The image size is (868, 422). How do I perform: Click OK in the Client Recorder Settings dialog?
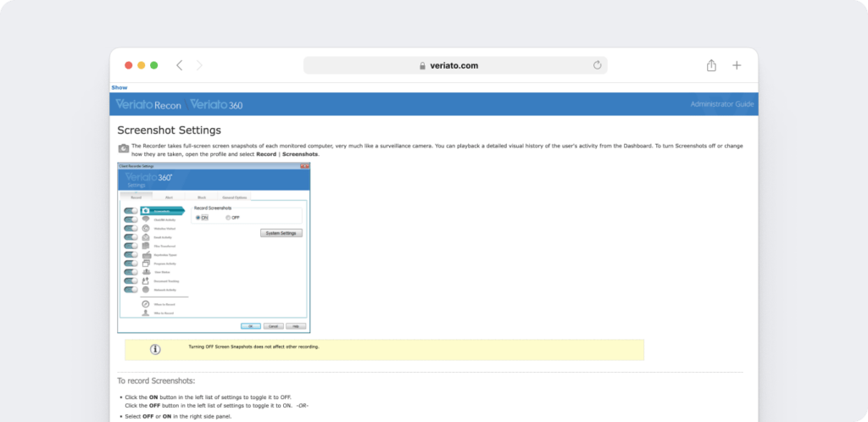251,326
